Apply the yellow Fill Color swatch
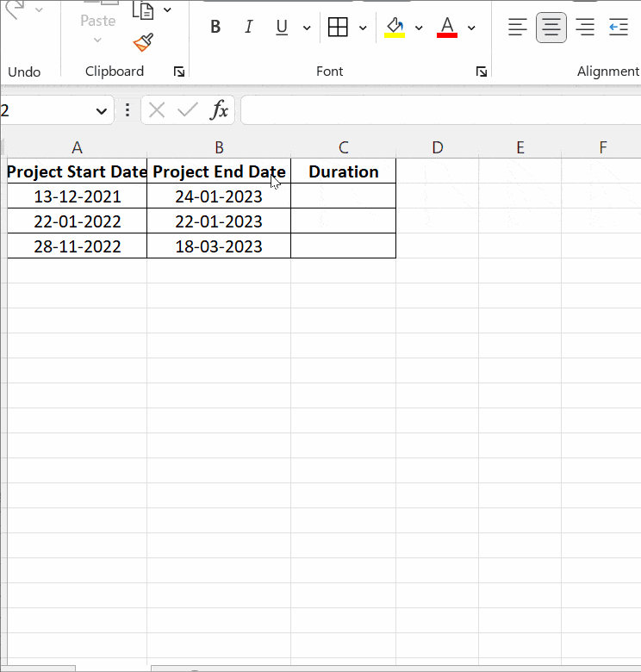 [395, 28]
